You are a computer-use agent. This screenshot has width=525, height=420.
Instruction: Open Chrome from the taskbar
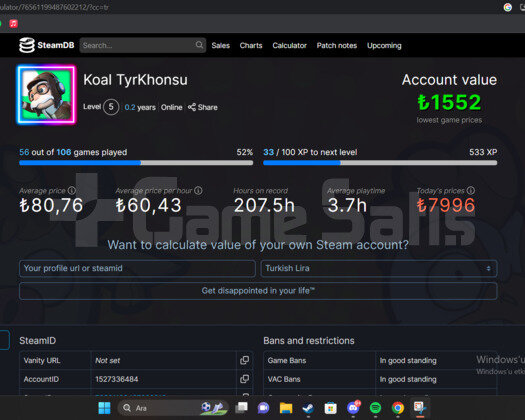398,408
